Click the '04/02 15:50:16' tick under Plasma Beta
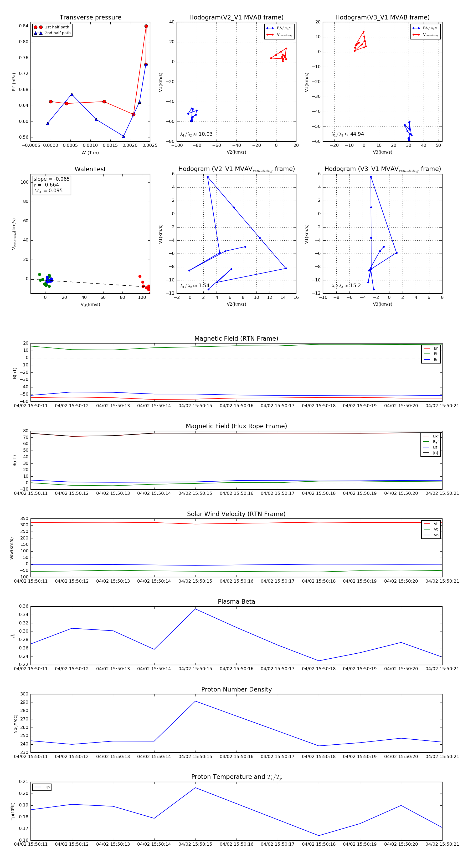Viewport: 473px width, 868px height. point(236,669)
